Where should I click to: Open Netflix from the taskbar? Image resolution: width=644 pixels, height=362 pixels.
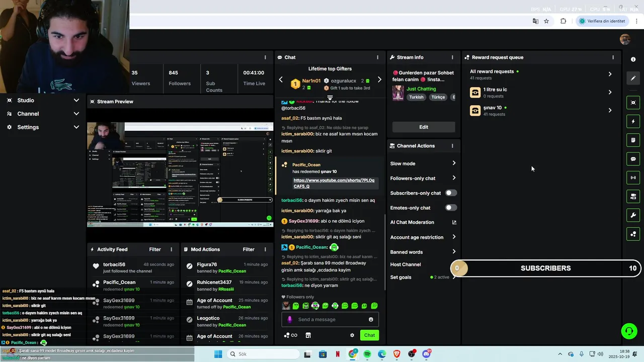click(x=338, y=354)
